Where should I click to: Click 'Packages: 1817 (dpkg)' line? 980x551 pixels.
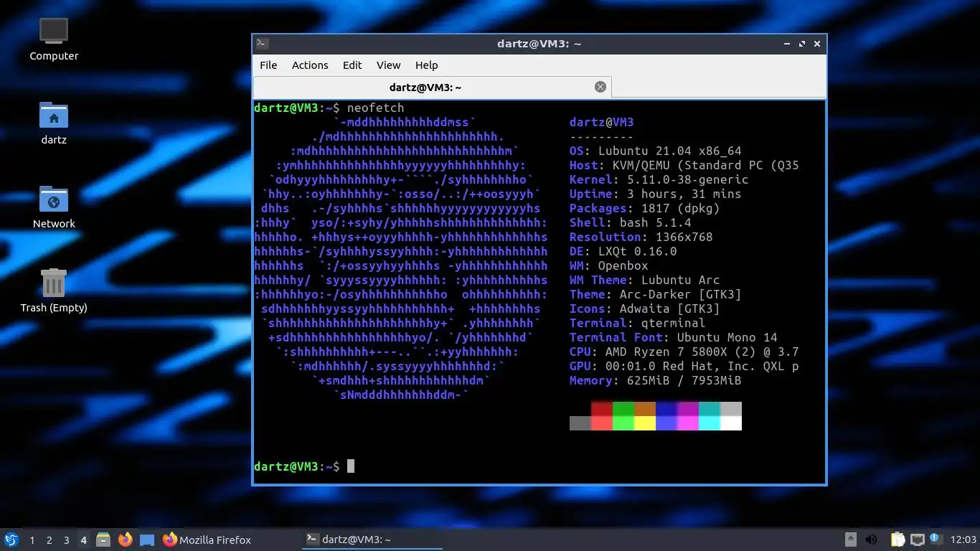(x=645, y=208)
